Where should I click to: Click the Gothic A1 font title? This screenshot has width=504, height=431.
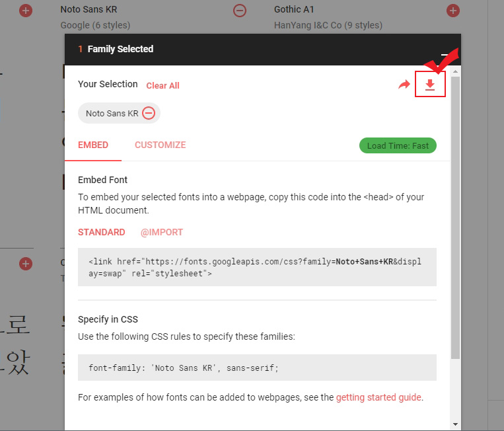(294, 10)
